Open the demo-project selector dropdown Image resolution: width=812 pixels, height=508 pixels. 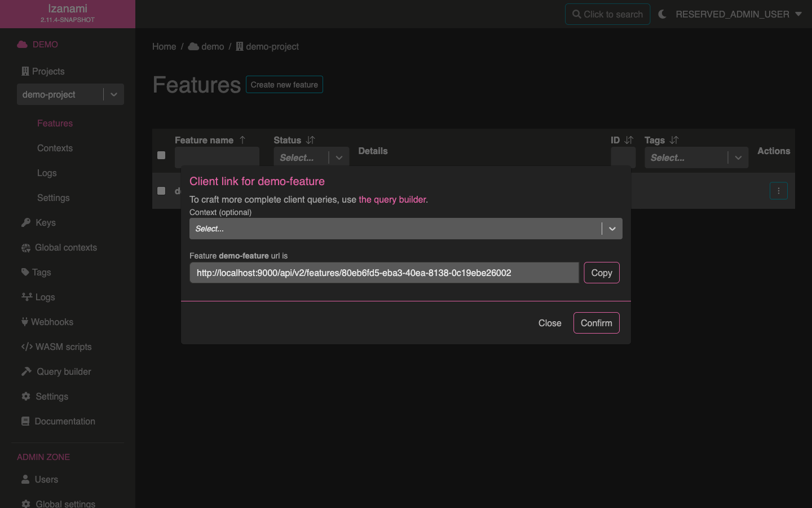113,94
